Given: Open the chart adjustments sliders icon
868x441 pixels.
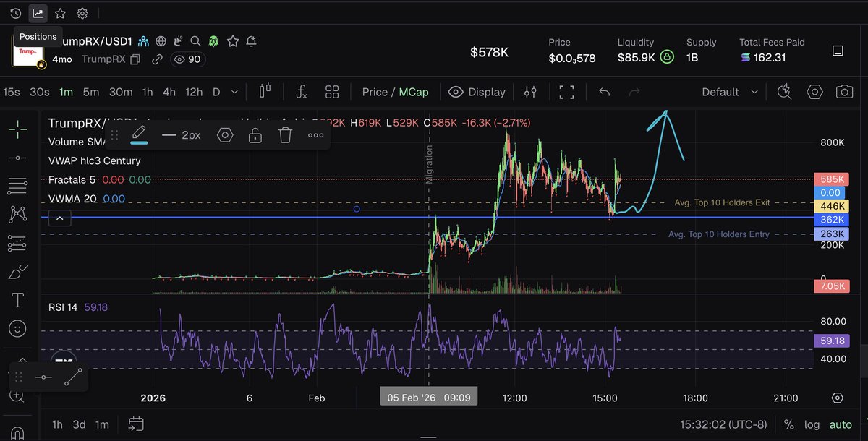Looking at the screenshot, I should tap(531, 92).
